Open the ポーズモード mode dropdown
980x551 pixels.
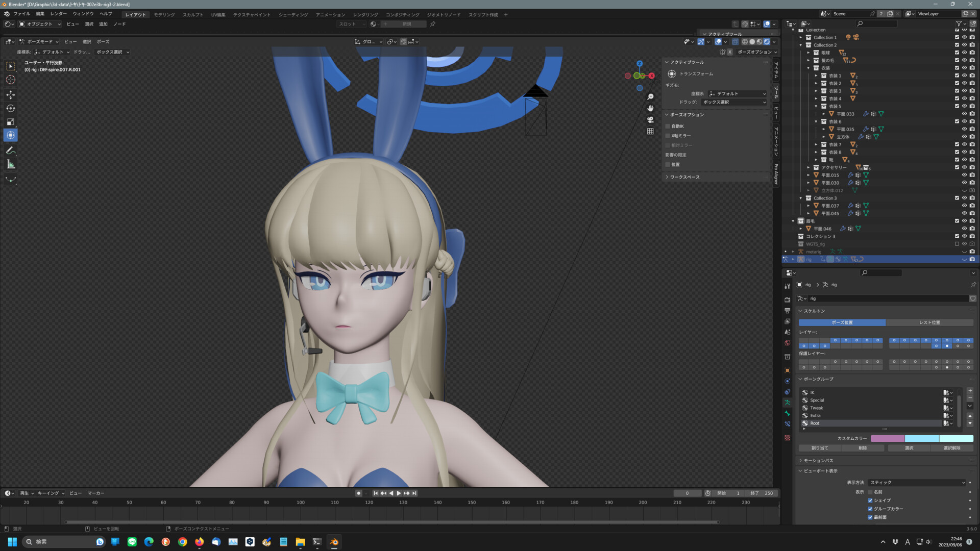point(40,41)
